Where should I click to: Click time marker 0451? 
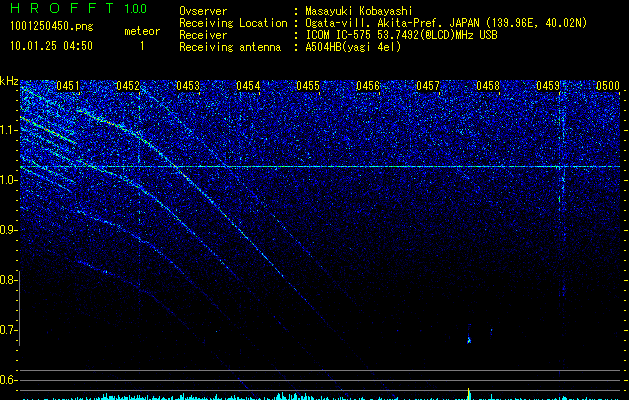point(67,86)
